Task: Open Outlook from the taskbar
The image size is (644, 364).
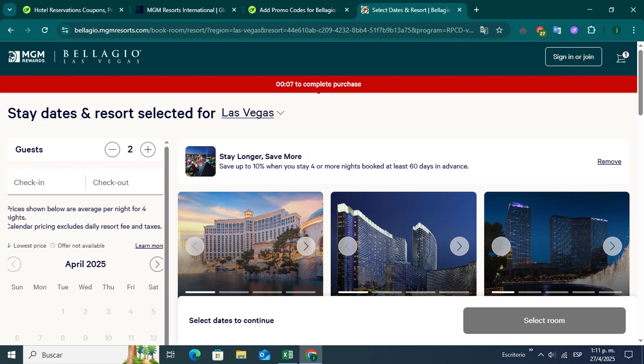Action: [264, 355]
